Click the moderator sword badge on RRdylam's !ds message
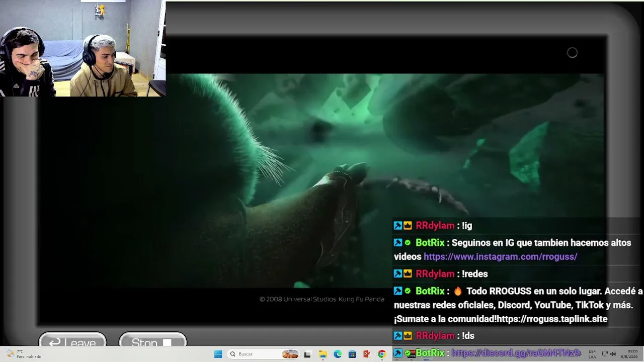The height and width of the screenshot is (362, 644). coord(398,336)
